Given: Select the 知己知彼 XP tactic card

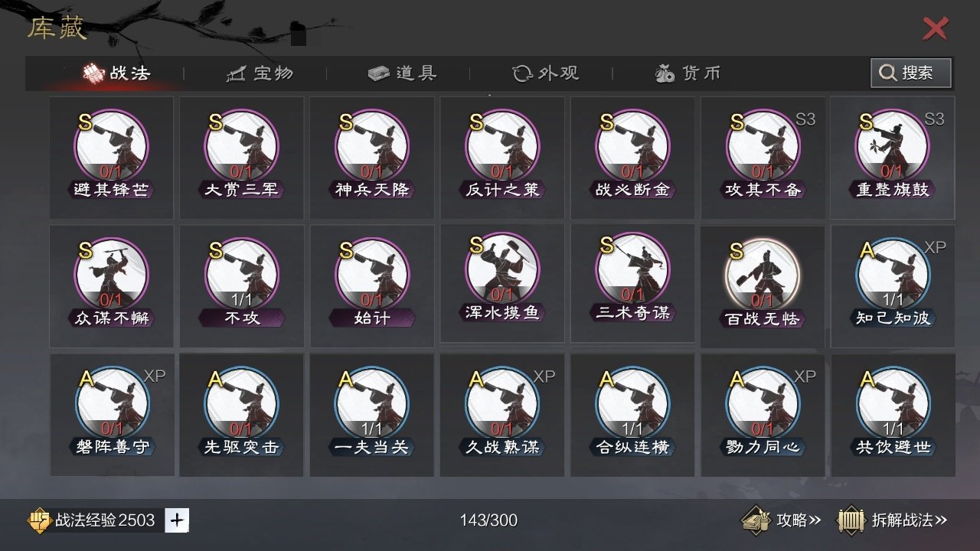Looking at the screenshot, I should tap(893, 286).
